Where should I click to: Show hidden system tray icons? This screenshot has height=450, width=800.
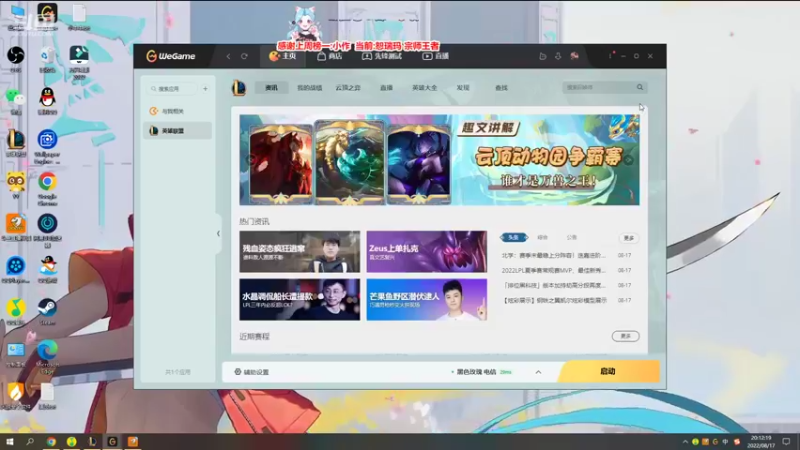coord(685,442)
